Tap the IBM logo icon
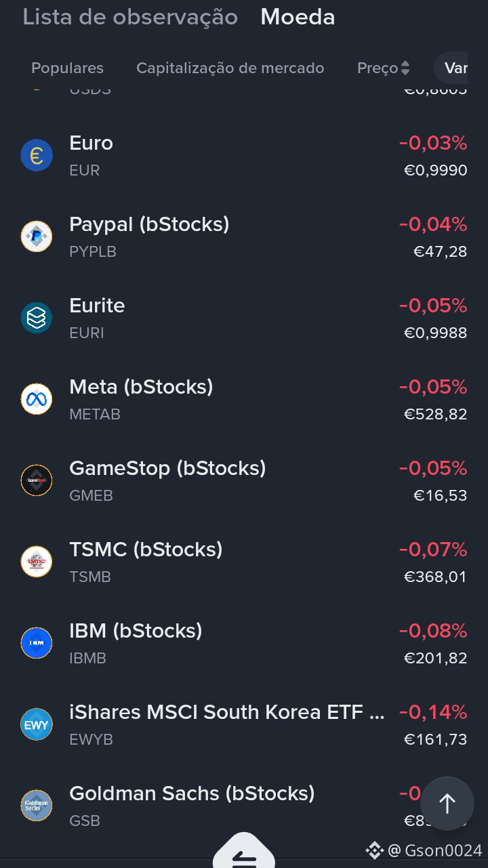 37,643
